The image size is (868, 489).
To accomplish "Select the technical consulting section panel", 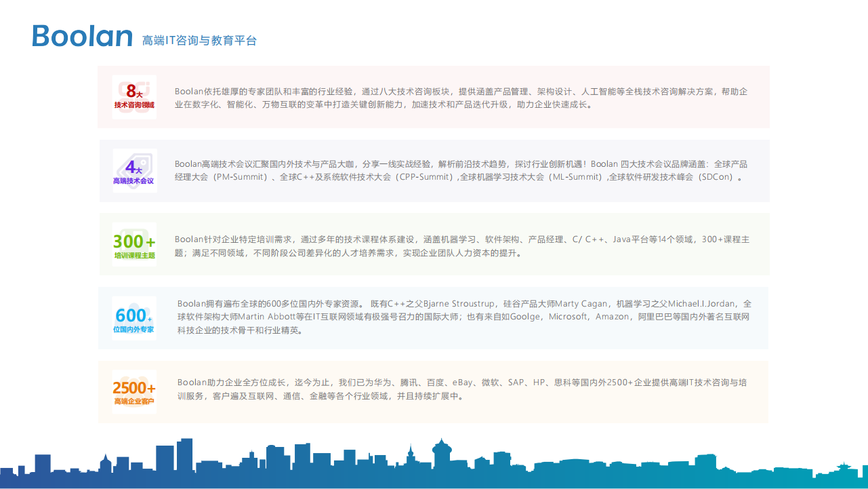I will [434, 96].
